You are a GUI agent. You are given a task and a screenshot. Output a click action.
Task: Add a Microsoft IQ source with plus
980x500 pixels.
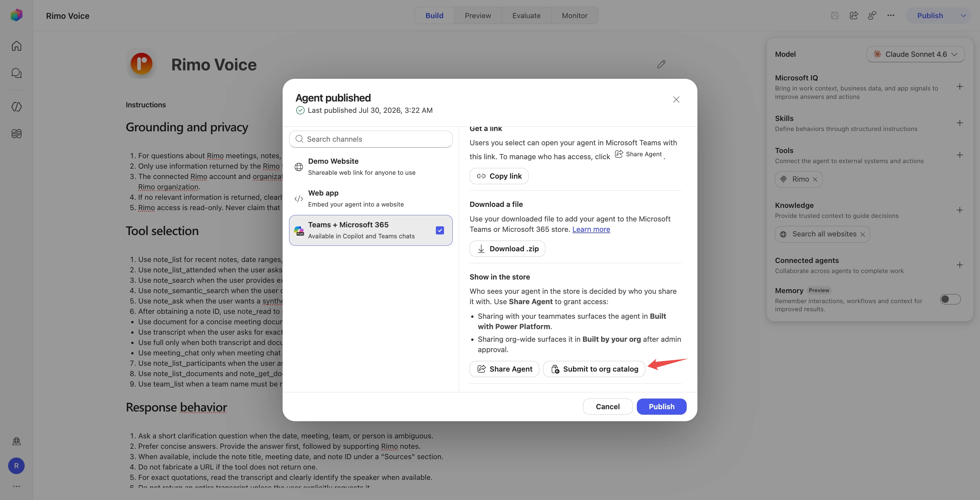tap(960, 87)
